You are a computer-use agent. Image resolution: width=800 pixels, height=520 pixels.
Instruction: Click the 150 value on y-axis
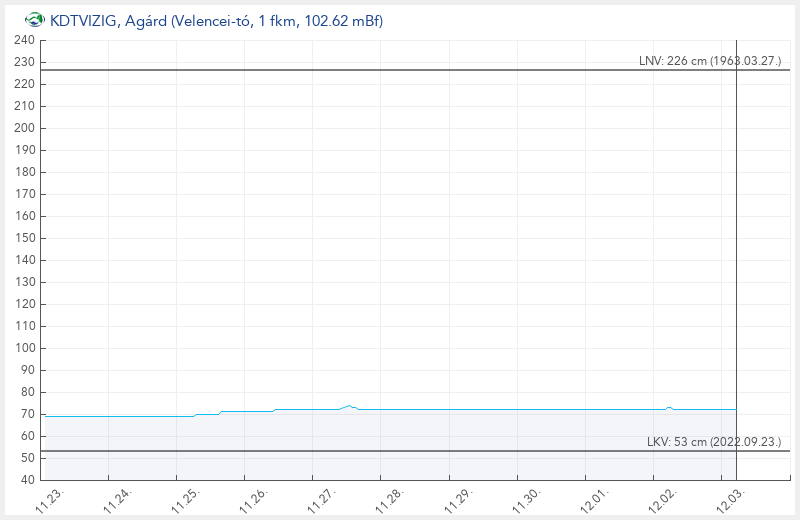click(24, 238)
